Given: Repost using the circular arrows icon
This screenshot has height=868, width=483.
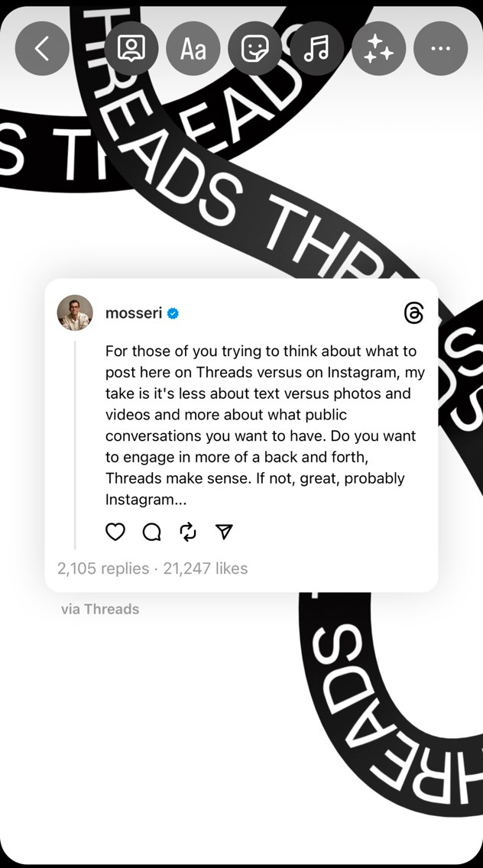Looking at the screenshot, I should pos(188,532).
